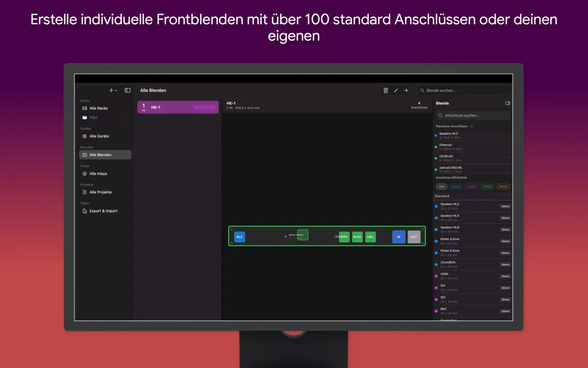Image resolution: width=588 pixels, height=368 pixels.
Task: Open Alle Projekte in the sidebar
Action: [105, 192]
